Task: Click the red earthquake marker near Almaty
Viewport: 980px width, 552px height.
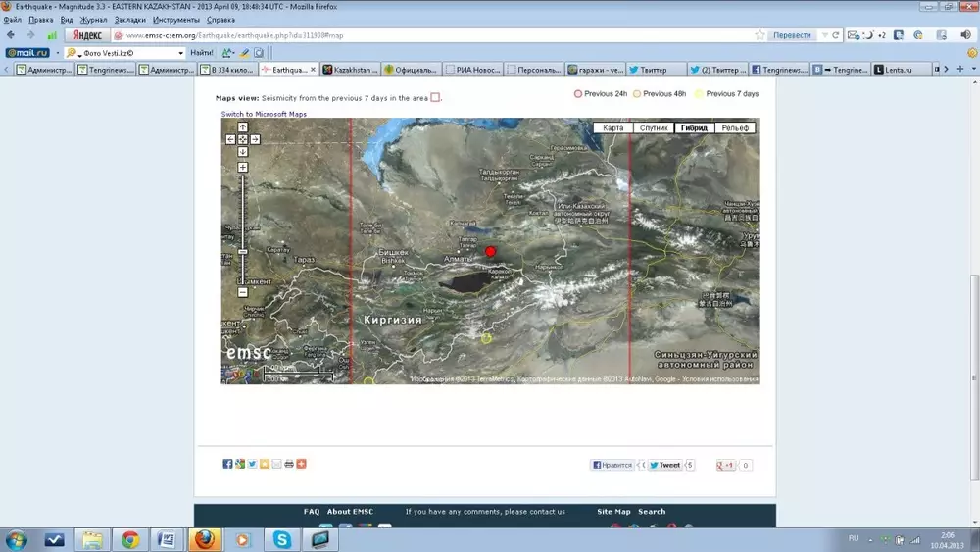Action: [x=491, y=252]
